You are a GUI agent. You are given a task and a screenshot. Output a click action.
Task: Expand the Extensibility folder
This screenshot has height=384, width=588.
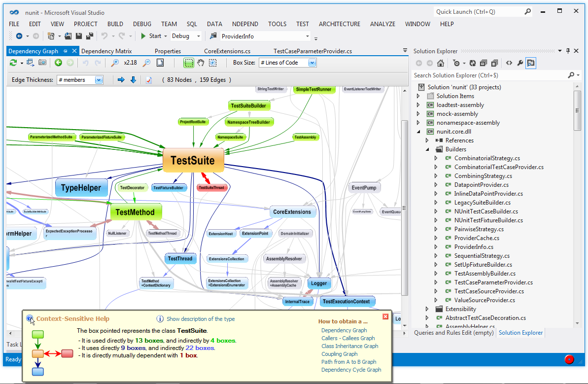[x=427, y=309]
